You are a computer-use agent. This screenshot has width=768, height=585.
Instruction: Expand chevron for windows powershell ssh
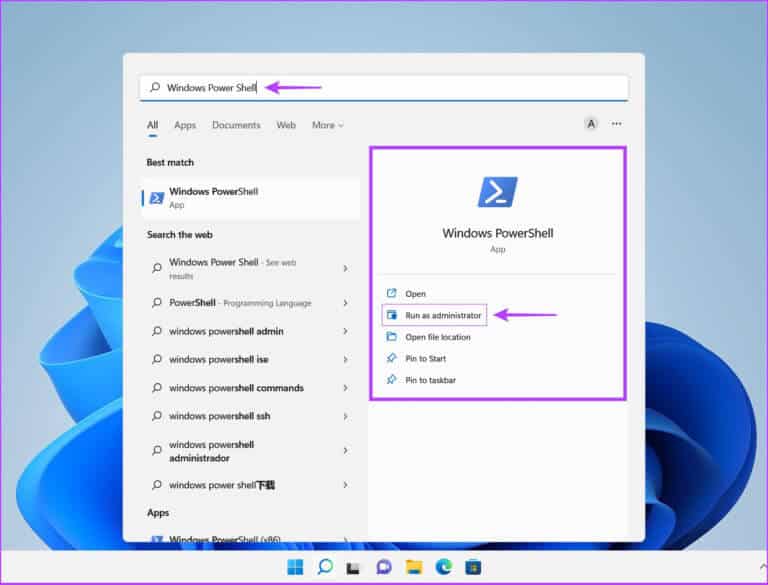[345, 416]
